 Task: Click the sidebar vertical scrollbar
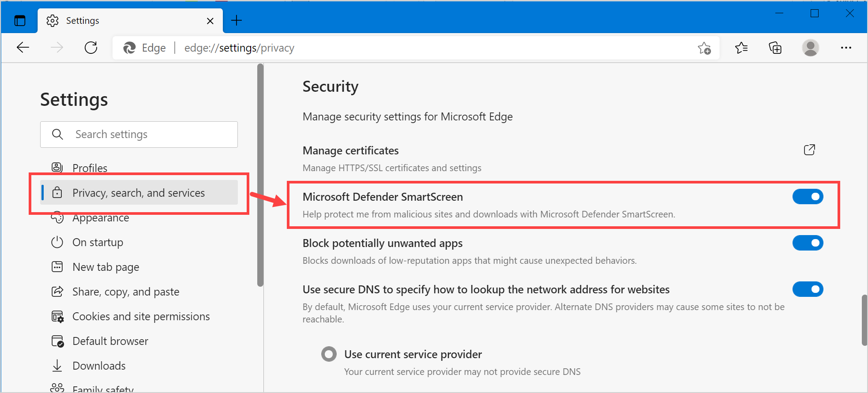260,176
